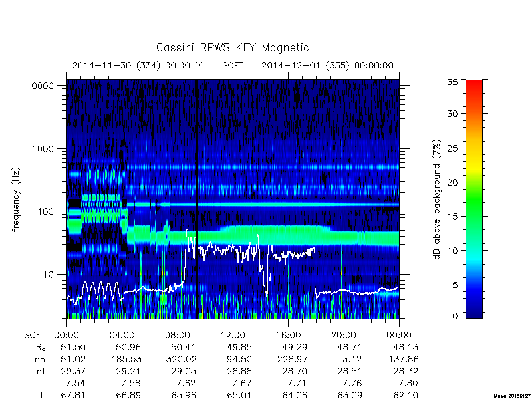532x399 pixels.
Task: Click the Rs value 49.85
Action: (239, 347)
